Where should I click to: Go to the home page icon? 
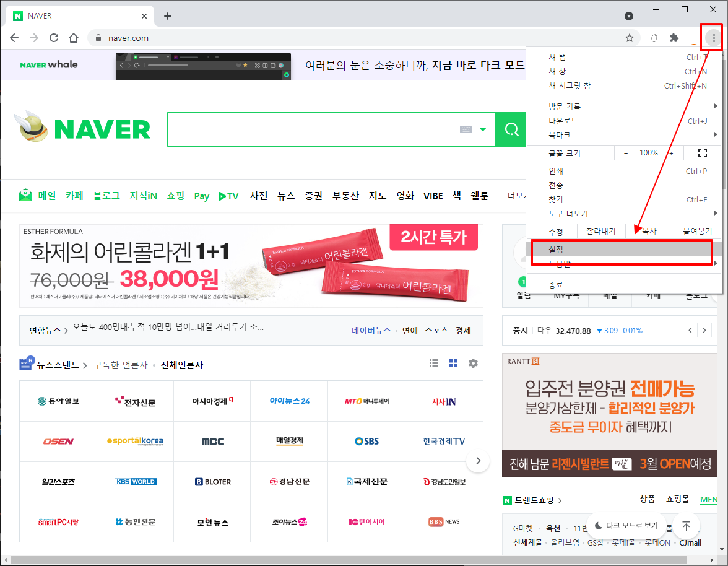(73, 38)
